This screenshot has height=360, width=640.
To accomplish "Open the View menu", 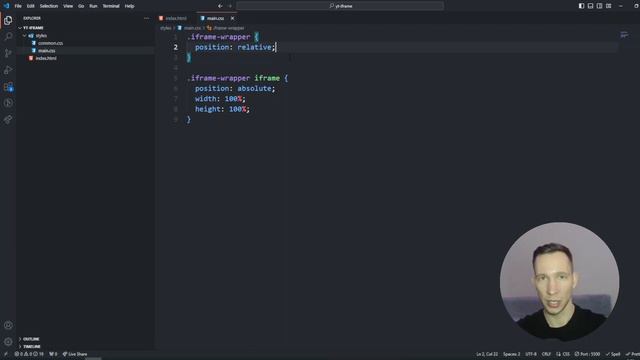I will [x=68, y=6].
